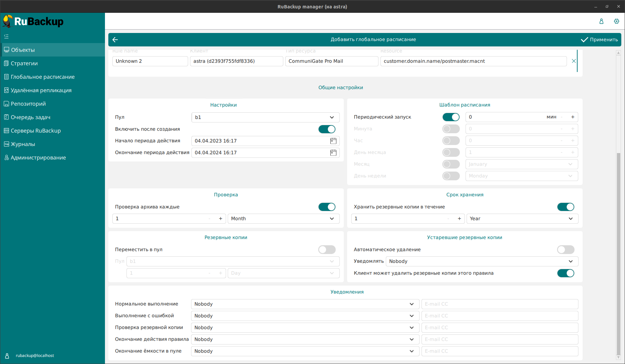Viewport: 625px width, 364px height.
Task: Enable the move to pool toggle
Action: (x=327, y=250)
